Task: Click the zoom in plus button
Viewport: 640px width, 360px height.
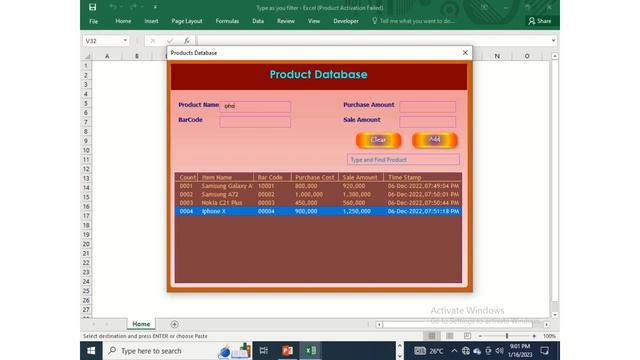Action: tap(534, 336)
